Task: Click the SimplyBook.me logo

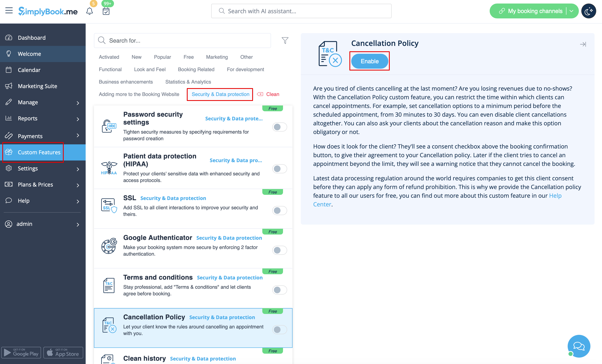Action: 48,11
